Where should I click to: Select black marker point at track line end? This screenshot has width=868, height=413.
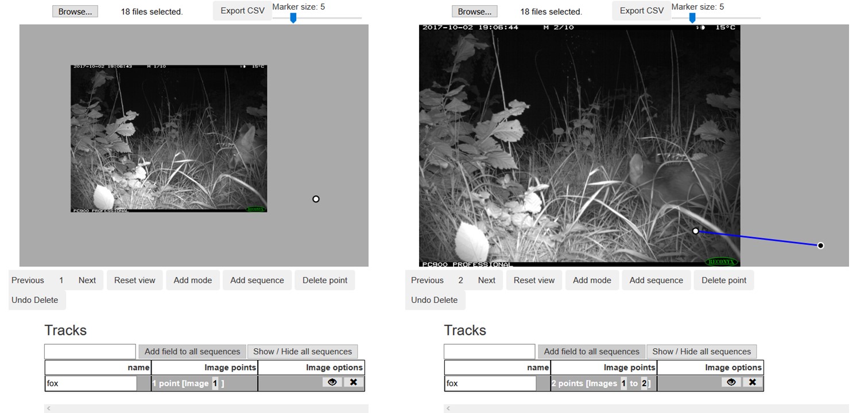tap(820, 246)
